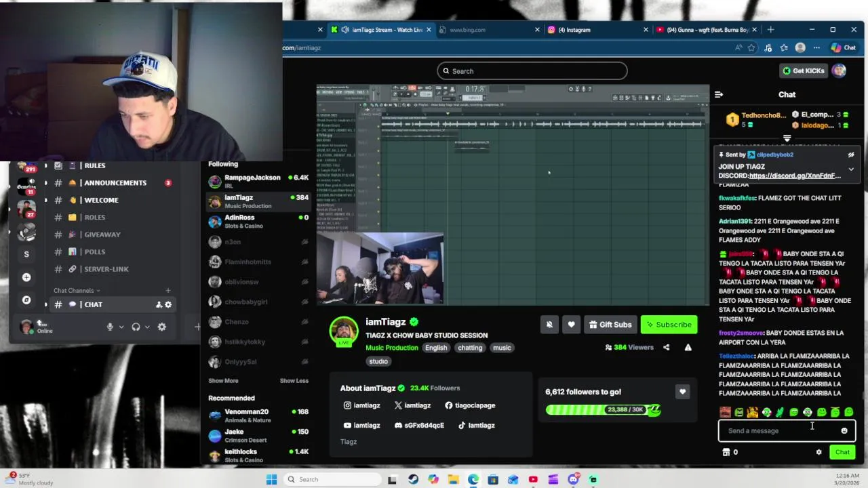Open Kick chat settings gear
Image resolution: width=868 pixels, height=488 pixels.
[818, 452]
